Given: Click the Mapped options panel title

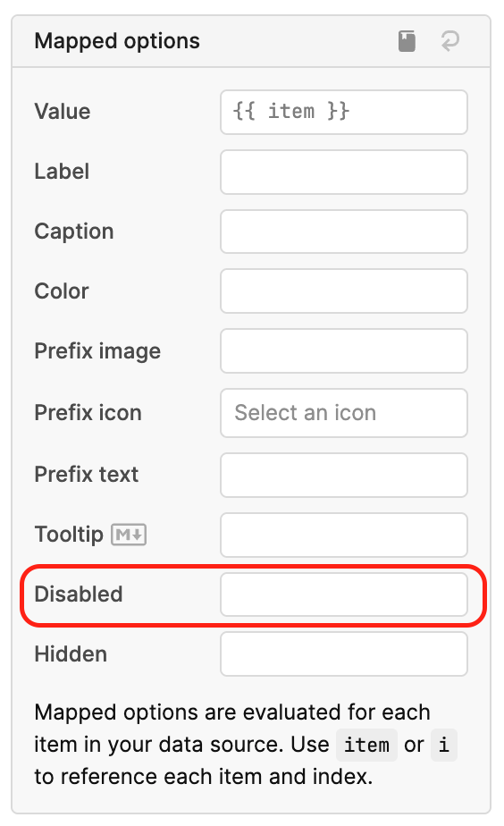Looking at the screenshot, I should (x=117, y=41).
